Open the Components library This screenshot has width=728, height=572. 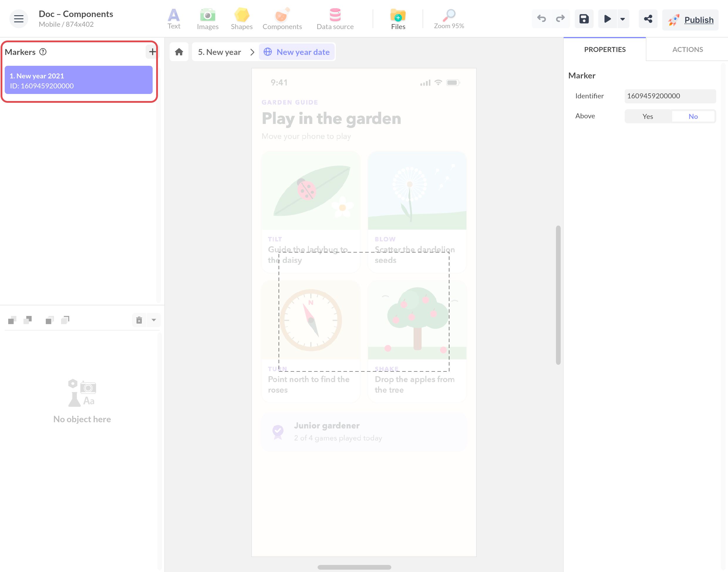(x=282, y=19)
